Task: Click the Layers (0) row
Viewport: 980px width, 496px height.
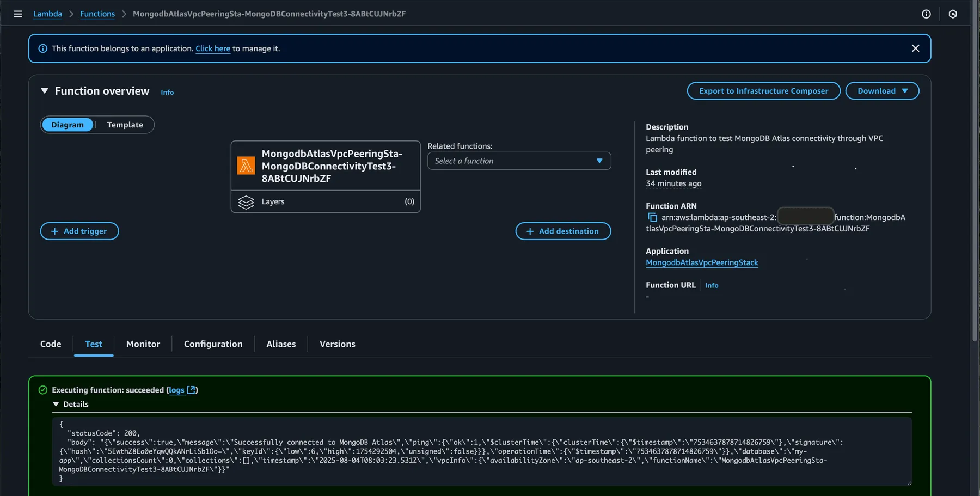Action: click(326, 201)
